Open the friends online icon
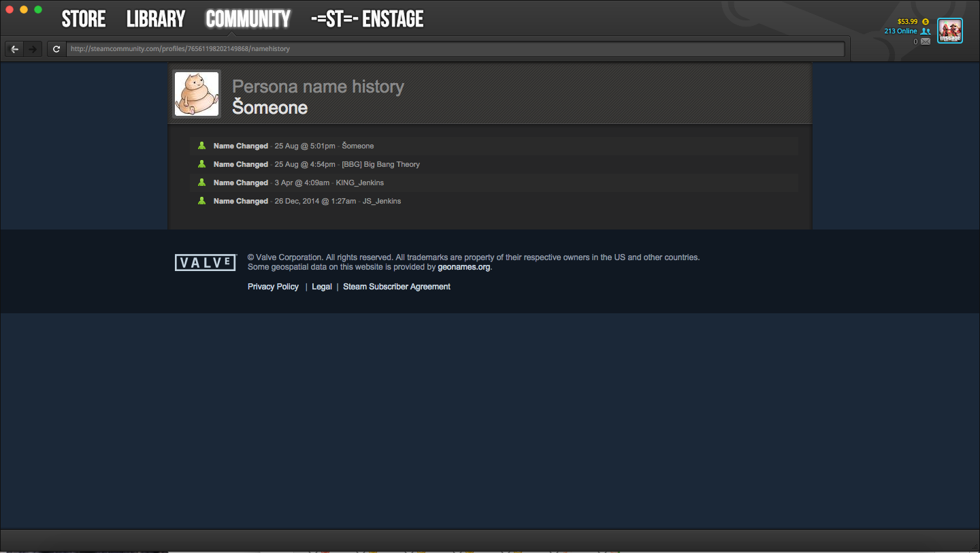This screenshot has width=980, height=553. pos(925,31)
